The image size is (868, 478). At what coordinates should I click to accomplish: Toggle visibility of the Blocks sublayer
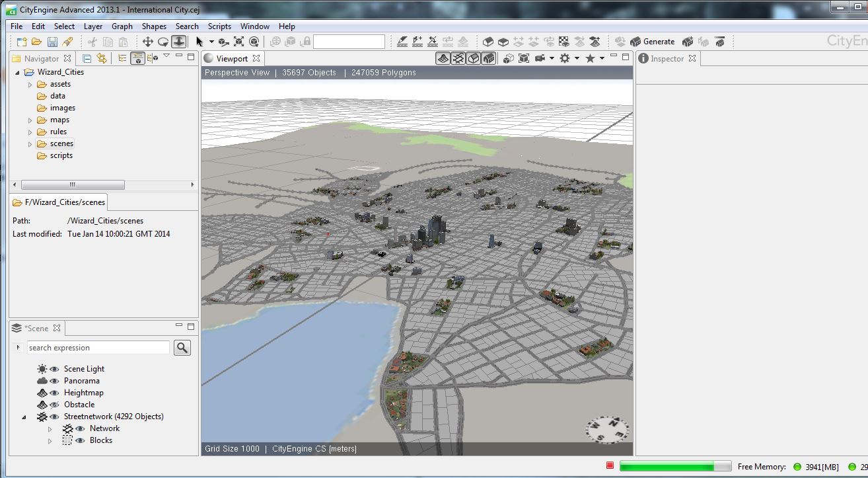(x=80, y=440)
